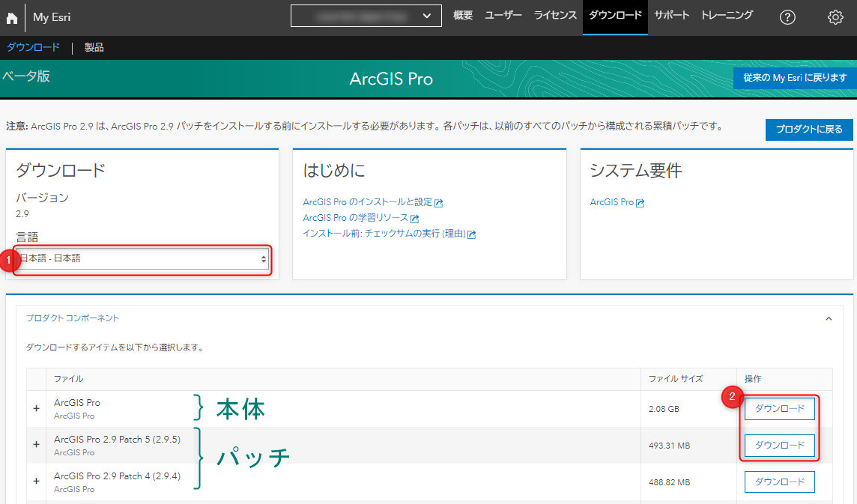Open the トレーニング tab
This screenshot has height=504, width=857.
click(727, 15)
